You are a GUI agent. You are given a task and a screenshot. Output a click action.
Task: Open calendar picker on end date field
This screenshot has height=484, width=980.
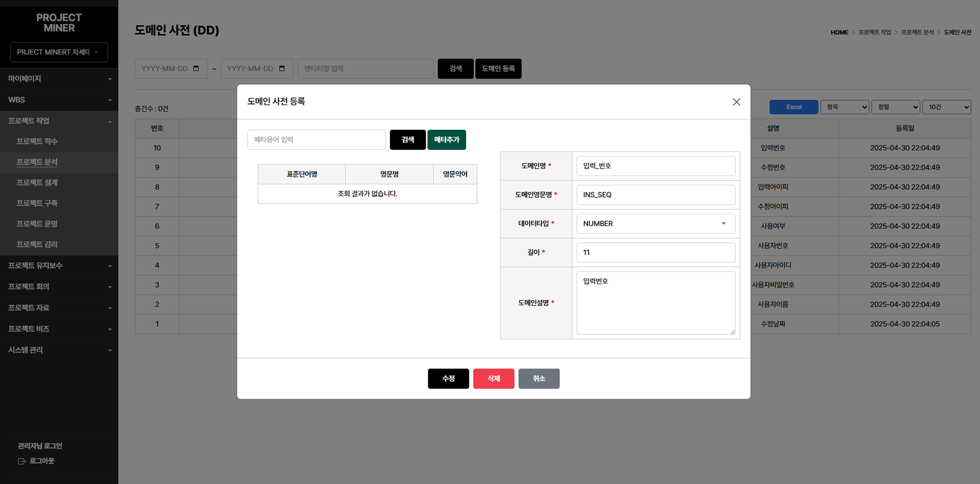282,68
